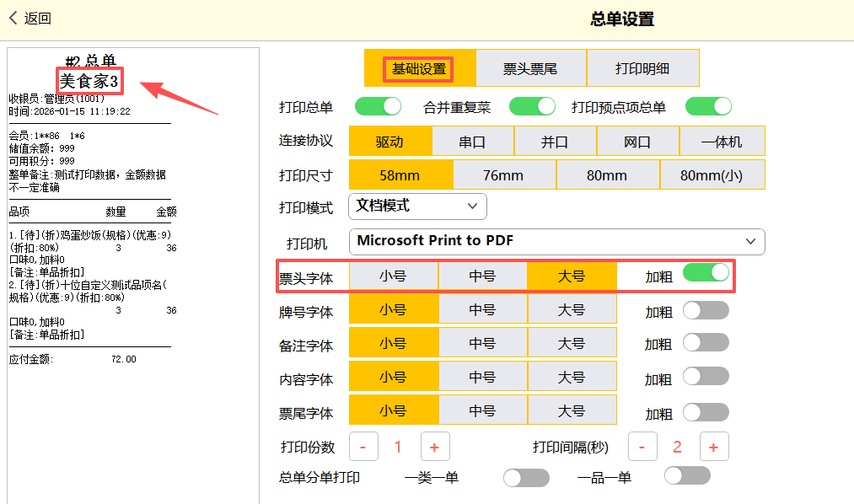Set 内容字体 to 中号
The height and width of the screenshot is (504, 854).
482,378
